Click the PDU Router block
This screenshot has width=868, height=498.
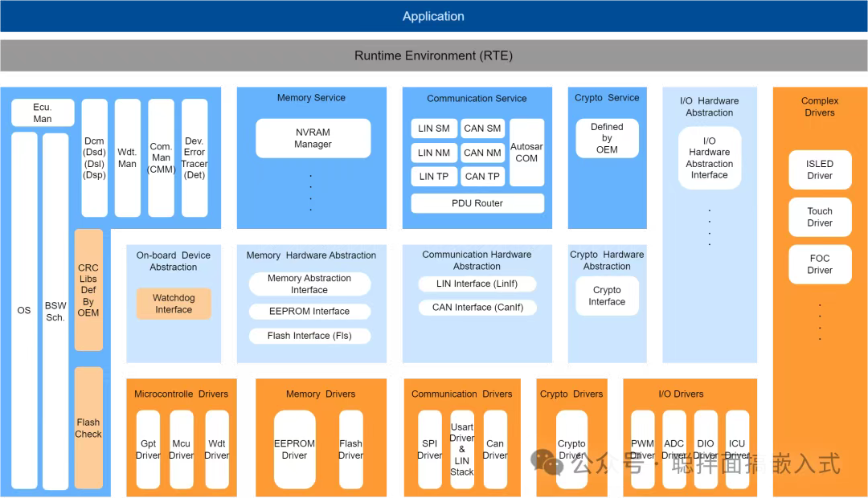477,203
